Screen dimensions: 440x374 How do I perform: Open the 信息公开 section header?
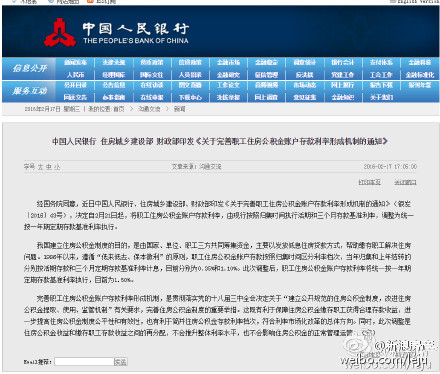point(30,68)
